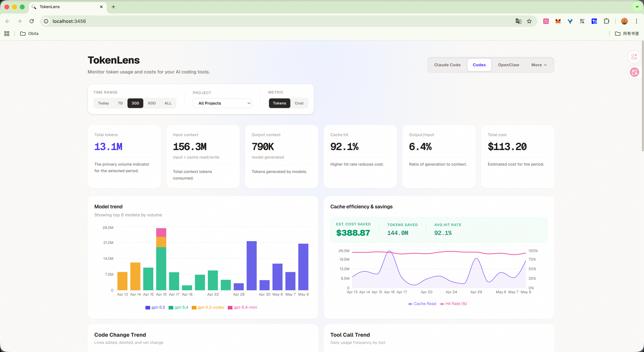This screenshot has height=352, width=644.
Task: Expand the tab search chevron
Action: 637,7
